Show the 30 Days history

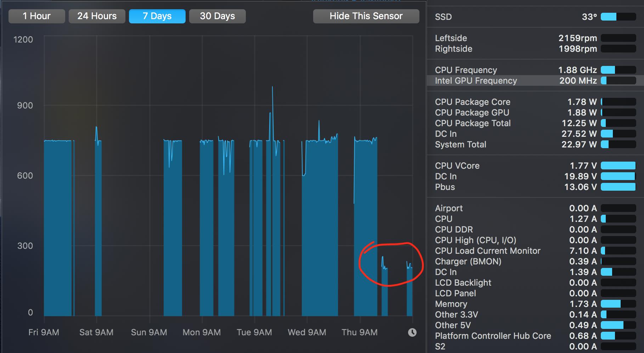pyautogui.click(x=218, y=16)
